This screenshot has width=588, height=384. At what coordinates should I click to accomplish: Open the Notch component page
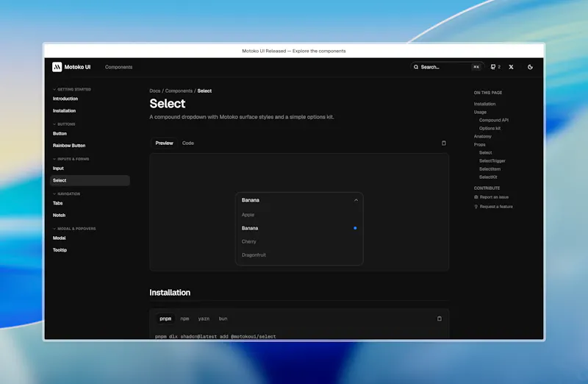59,216
